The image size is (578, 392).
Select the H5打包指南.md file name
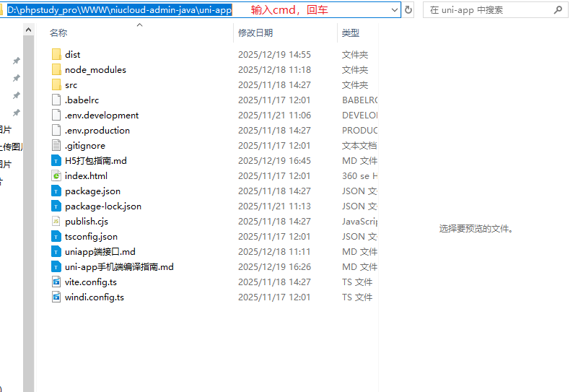coord(96,161)
